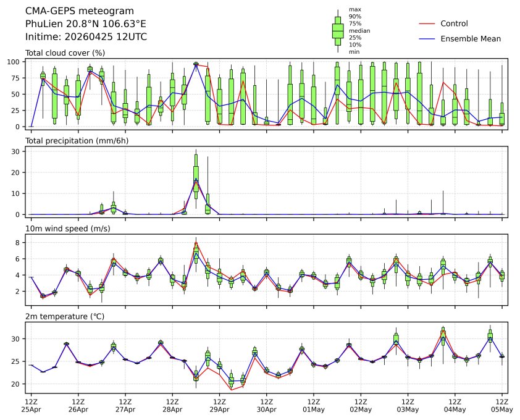Click the PhuLien coordinates text

pyautogui.click(x=86, y=24)
